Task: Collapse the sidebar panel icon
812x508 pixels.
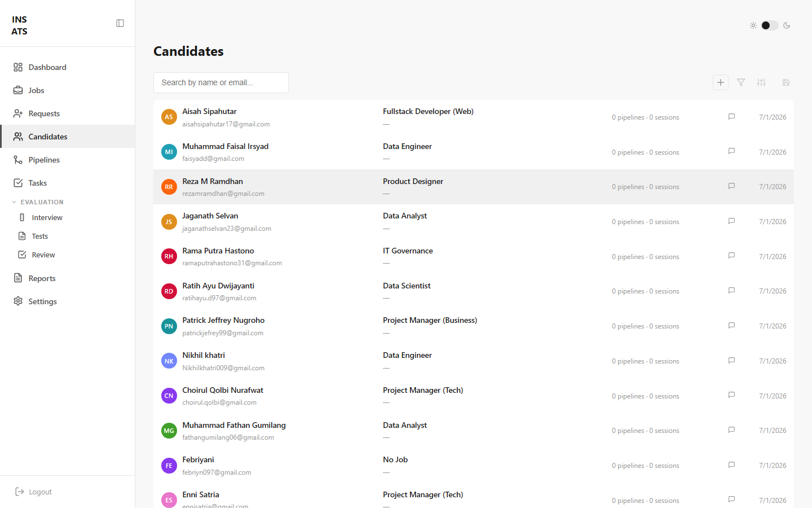Action: pos(120,23)
